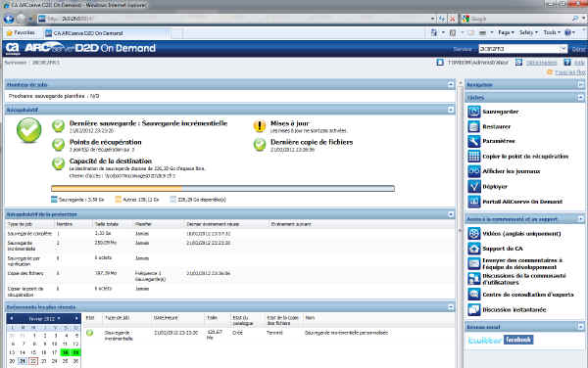Collapse the Tâches panel
This screenshot has height=368, width=588.
point(580,97)
